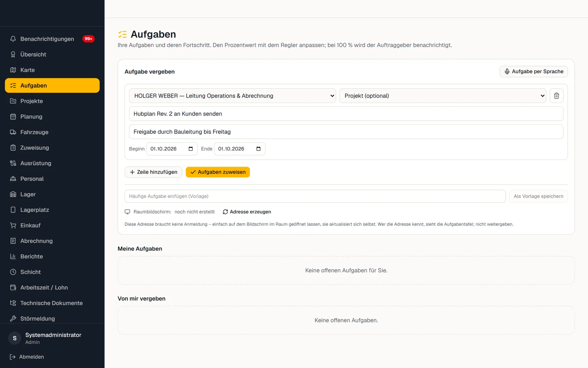Open the HOLGER WEBER assignee dropdown
The width and height of the screenshot is (588, 368).
pos(232,96)
